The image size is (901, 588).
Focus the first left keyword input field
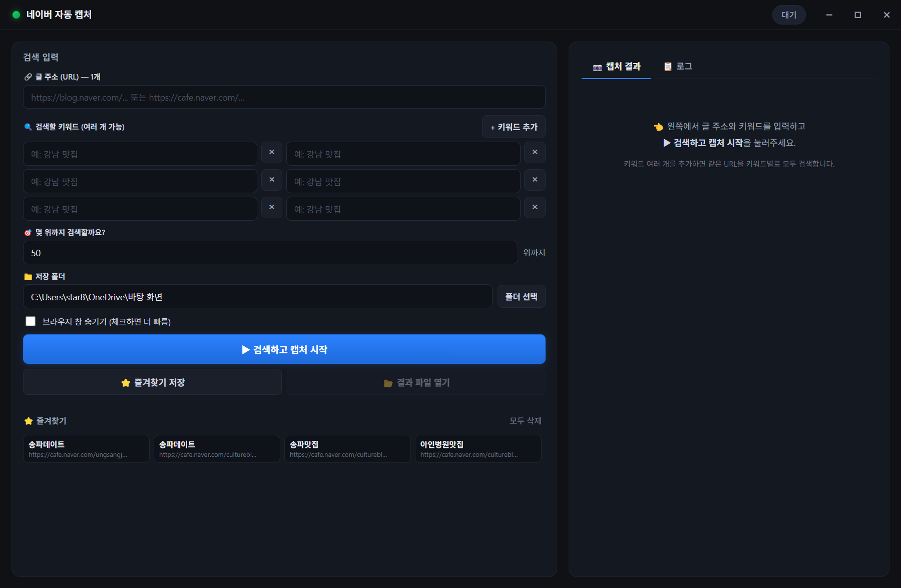click(140, 154)
